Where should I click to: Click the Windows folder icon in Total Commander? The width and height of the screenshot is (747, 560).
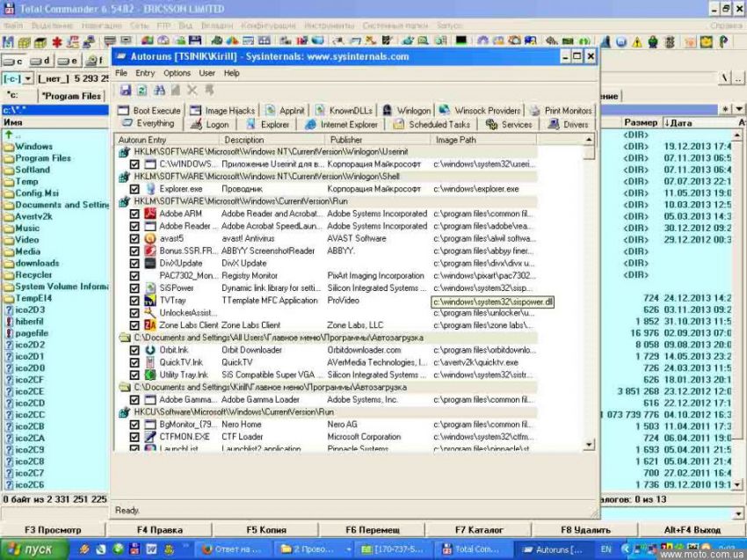[9, 146]
